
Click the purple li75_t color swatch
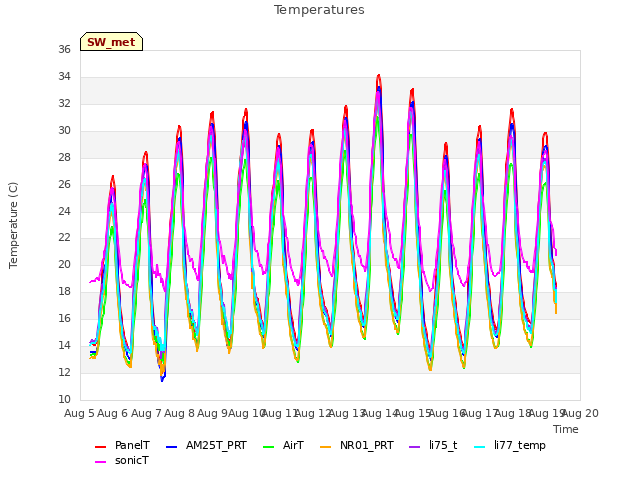pyautogui.click(x=415, y=447)
